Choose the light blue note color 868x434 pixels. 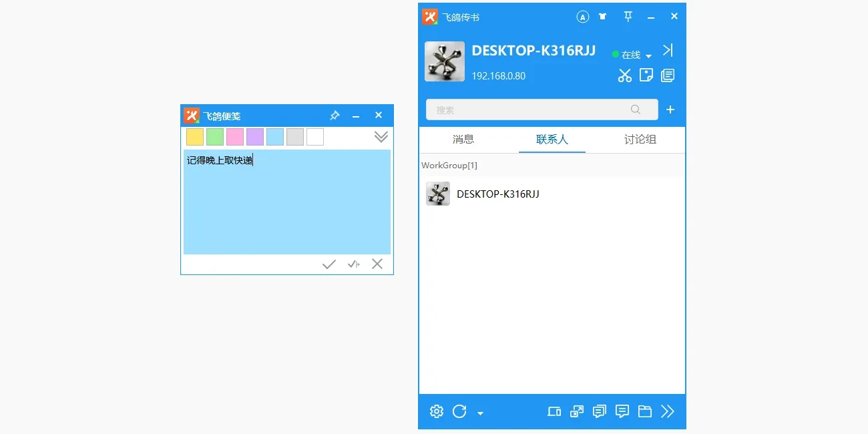click(275, 137)
